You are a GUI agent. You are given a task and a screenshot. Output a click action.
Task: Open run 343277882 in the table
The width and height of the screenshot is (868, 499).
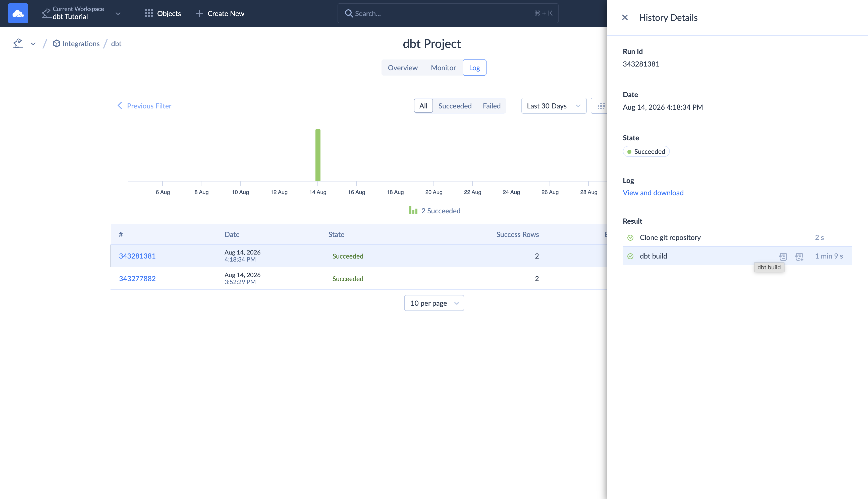pyautogui.click(x=137, y=278)
